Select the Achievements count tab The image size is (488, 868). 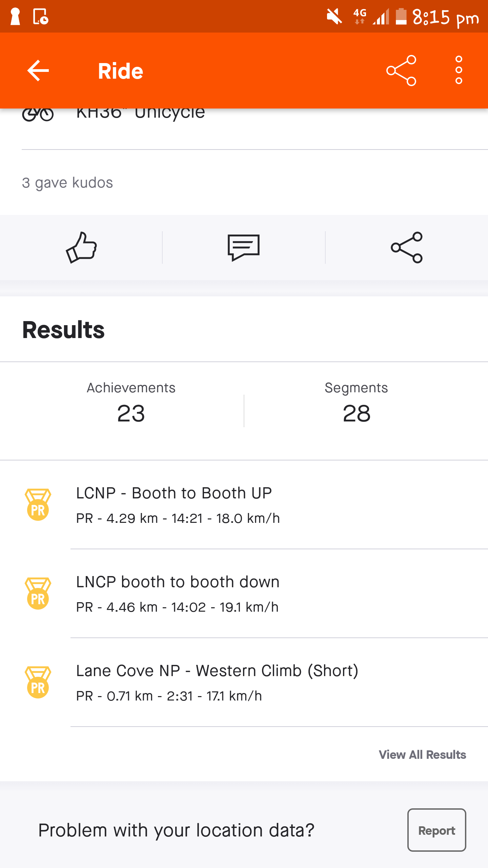[131, 403]
